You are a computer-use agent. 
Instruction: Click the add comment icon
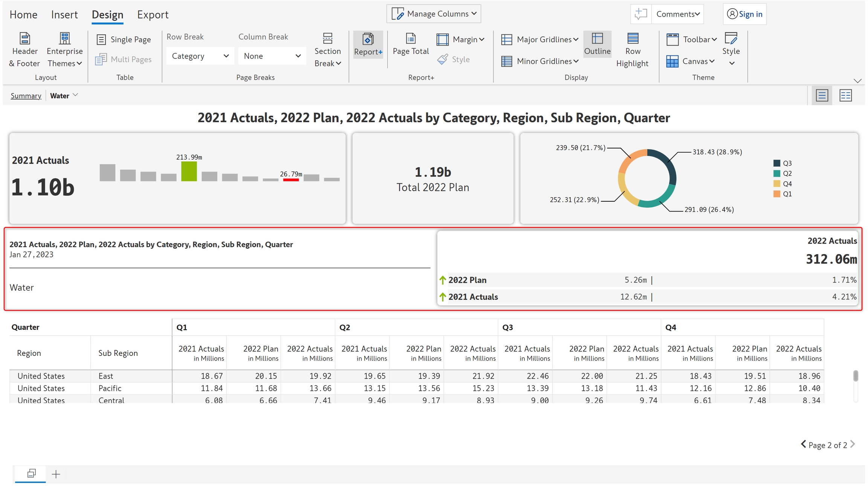tap(640, 14)
